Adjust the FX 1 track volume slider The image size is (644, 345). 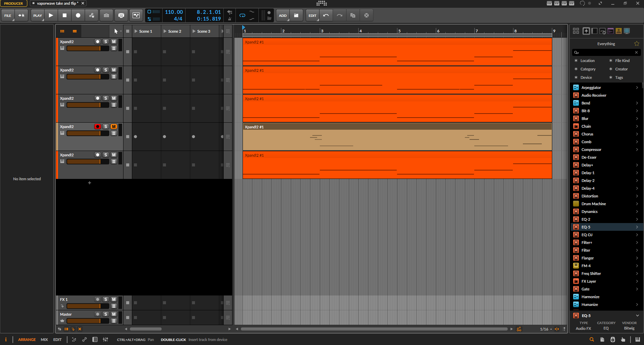(88, 306)
